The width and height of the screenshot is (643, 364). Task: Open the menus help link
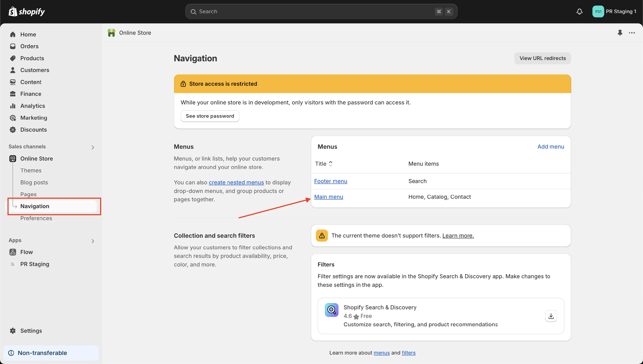[382, 353]
